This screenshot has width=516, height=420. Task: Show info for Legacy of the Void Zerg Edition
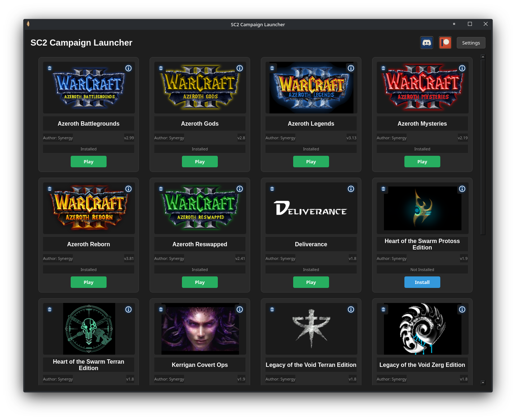coord(462,309)
